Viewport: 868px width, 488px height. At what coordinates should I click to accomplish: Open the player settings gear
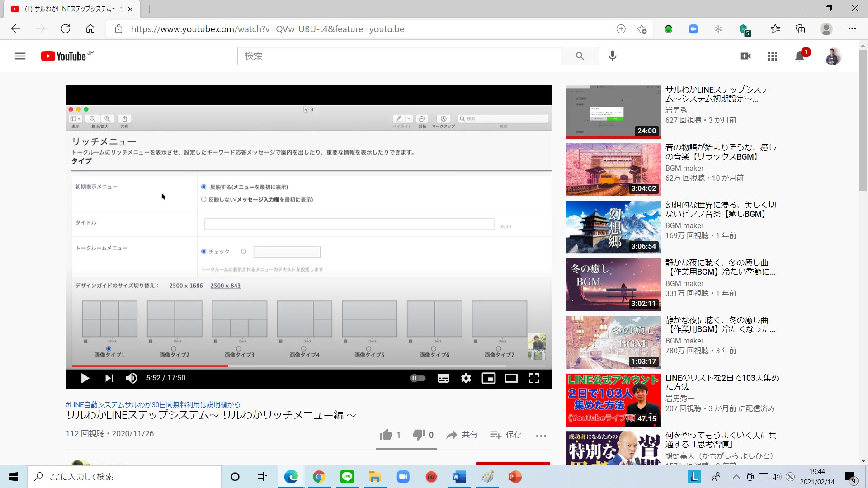coord(466,378)
